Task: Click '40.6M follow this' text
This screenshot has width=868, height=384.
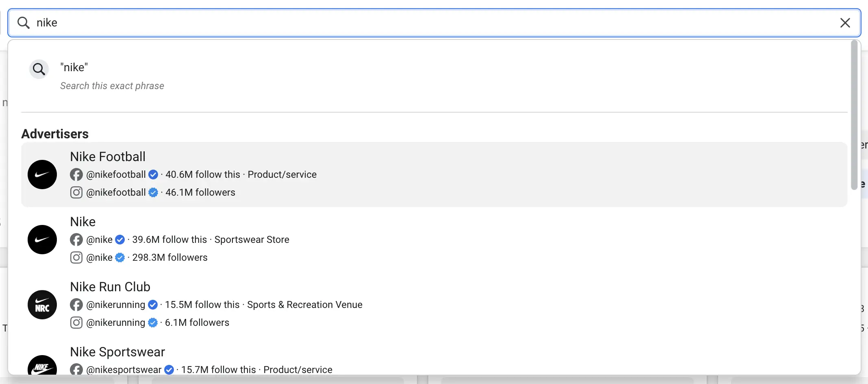Action: (x=203, y=175)
